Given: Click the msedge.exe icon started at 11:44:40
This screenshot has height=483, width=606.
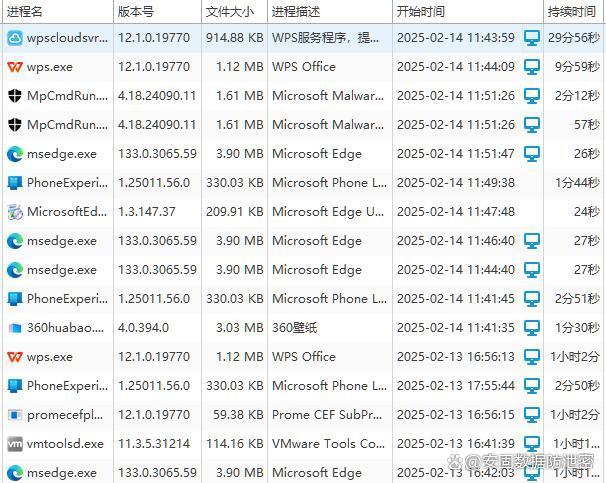Looking at the screenshot, I should click(x=15, y=270).
